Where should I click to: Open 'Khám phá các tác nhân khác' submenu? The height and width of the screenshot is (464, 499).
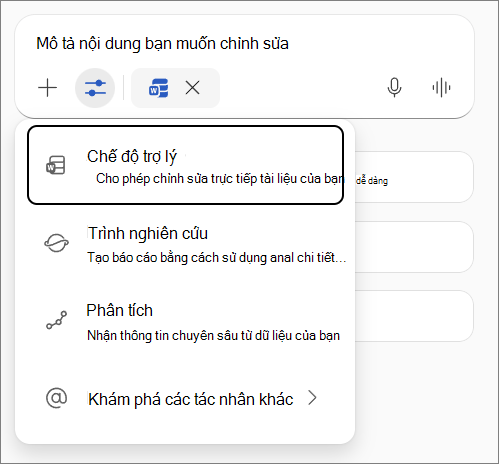pos(186,398)
